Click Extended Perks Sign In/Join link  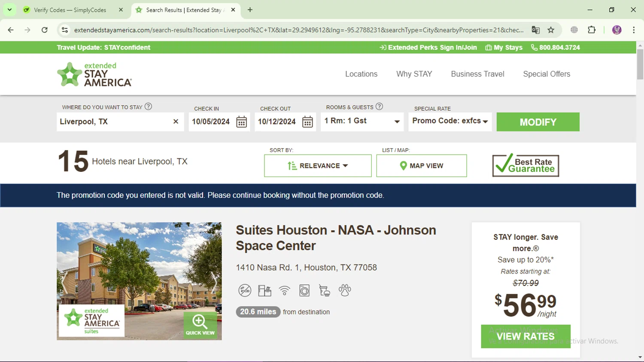428,48
